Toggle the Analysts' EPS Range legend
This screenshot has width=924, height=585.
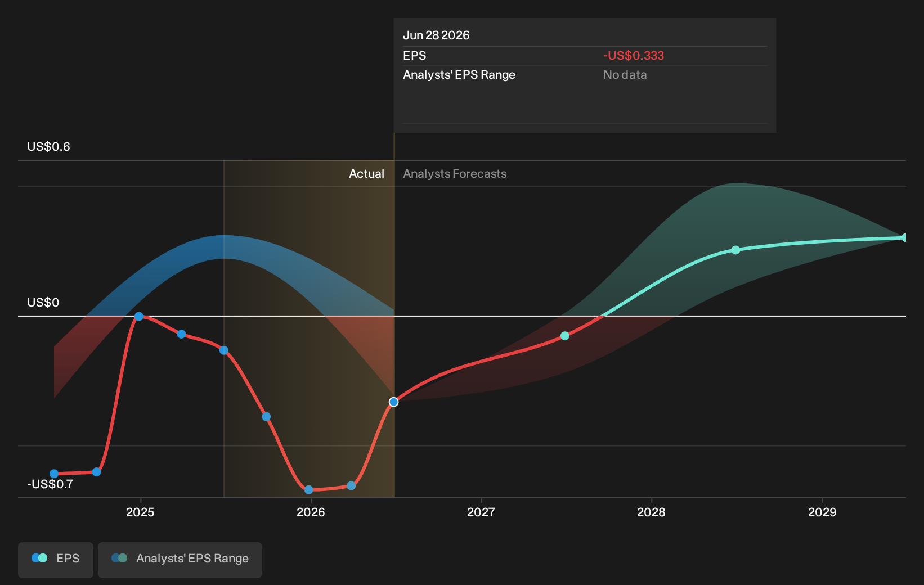(180, 559)
